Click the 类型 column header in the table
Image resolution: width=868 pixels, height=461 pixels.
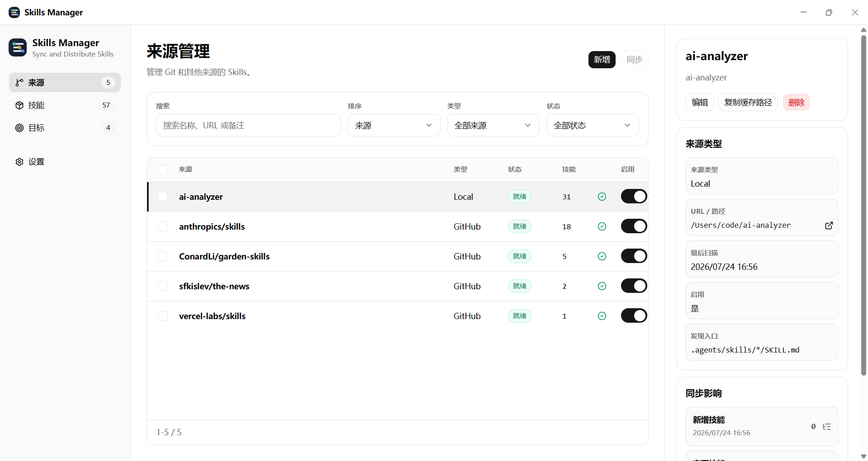pos(460,169)
